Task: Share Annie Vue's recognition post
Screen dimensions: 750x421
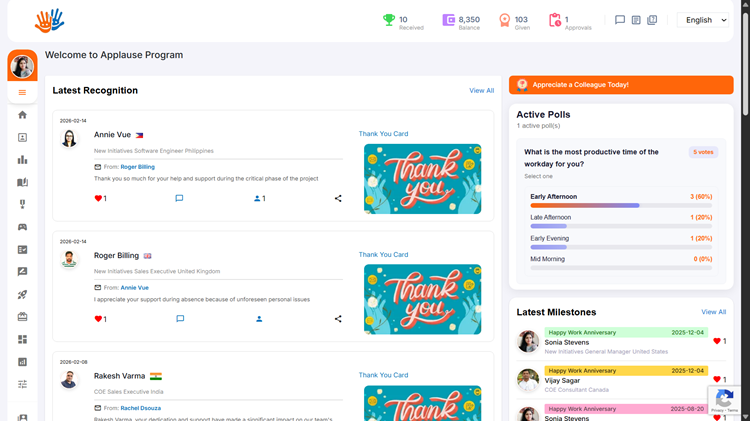Action: 338,198
